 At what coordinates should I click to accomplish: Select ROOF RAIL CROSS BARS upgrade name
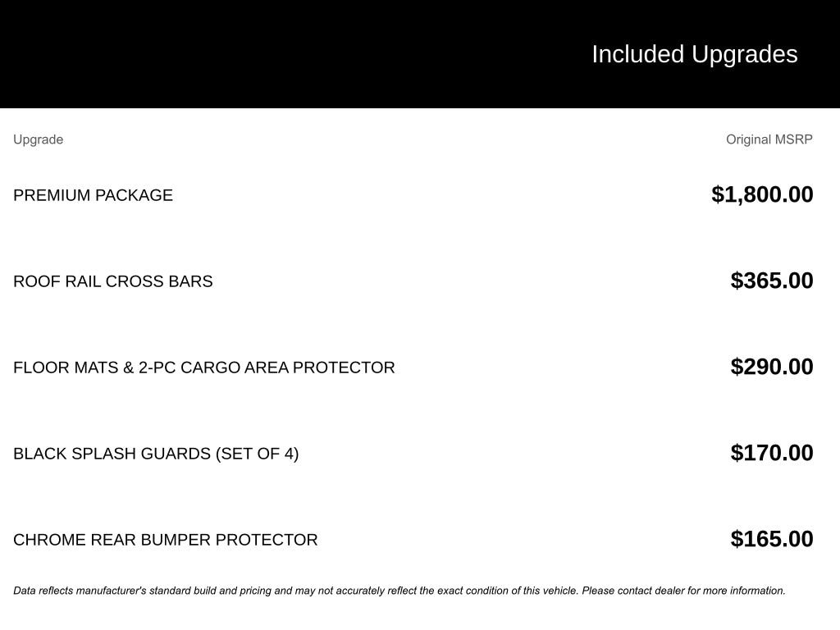(112, 281)
